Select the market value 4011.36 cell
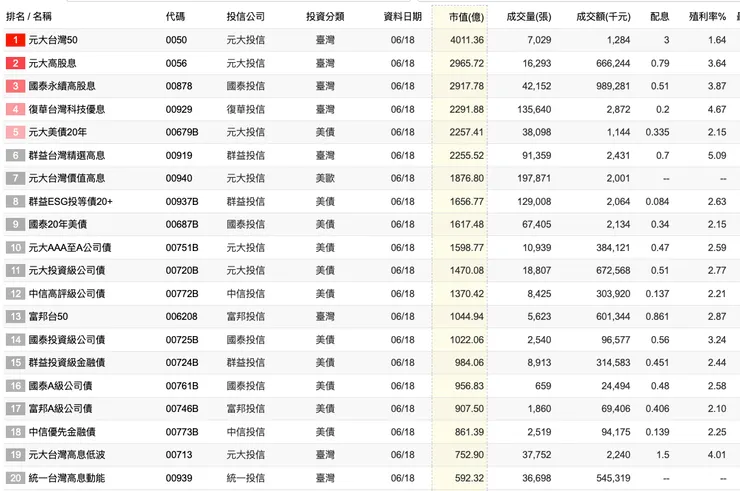This screenshot has height=491, width=740. (467, 40)
